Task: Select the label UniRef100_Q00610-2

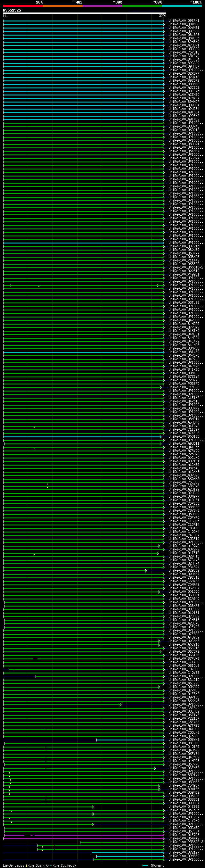Action: point(186,268)
